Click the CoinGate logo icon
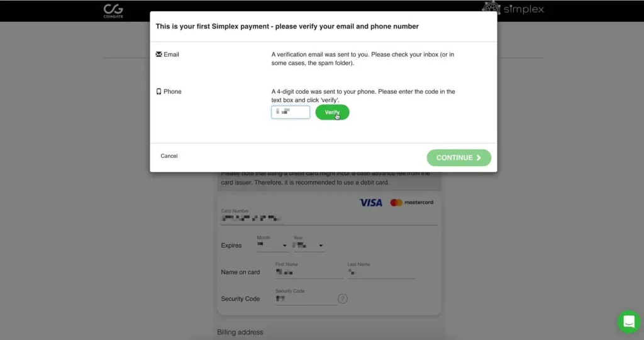The height and width of the screenshot is (340, 644). [x=113, y=11]
